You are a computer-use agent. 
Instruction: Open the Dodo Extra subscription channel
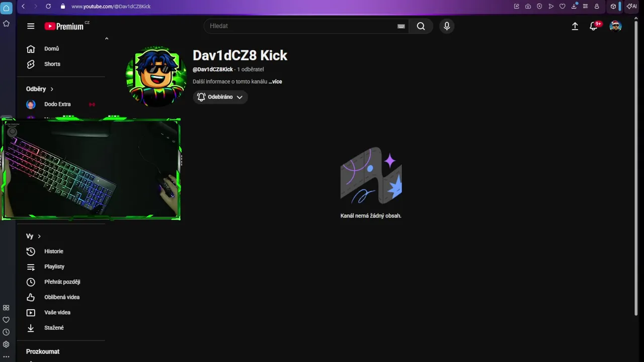(57, 104)
